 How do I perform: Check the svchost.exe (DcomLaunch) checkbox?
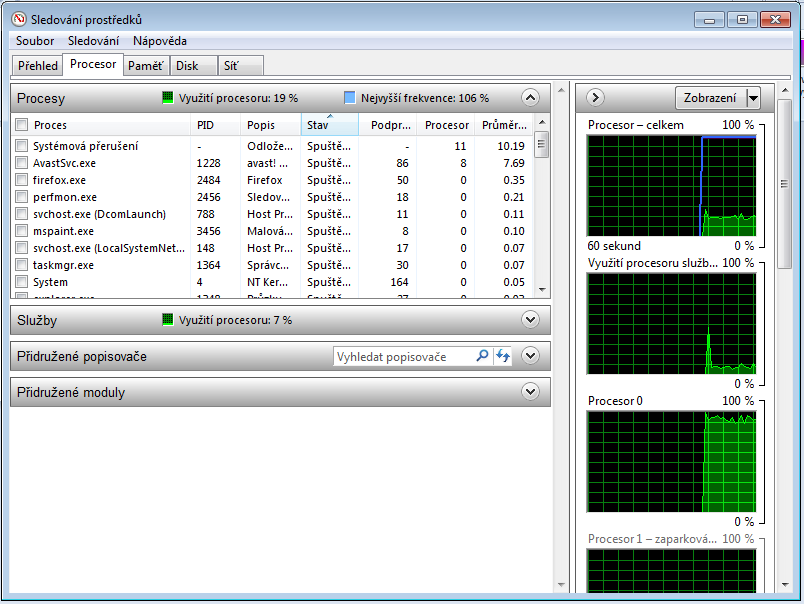click(x=22, y=214)
